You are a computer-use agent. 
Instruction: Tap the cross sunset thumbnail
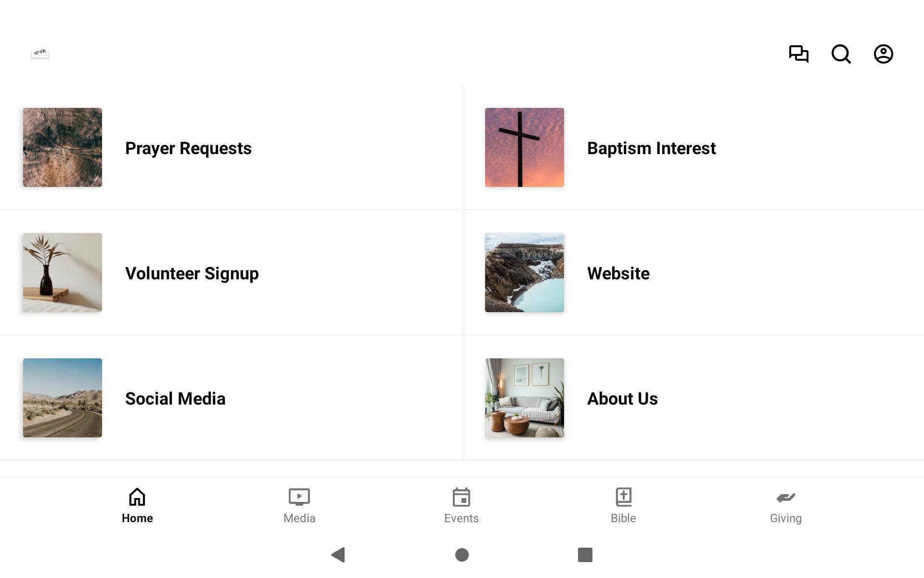[x=525, y=147]
